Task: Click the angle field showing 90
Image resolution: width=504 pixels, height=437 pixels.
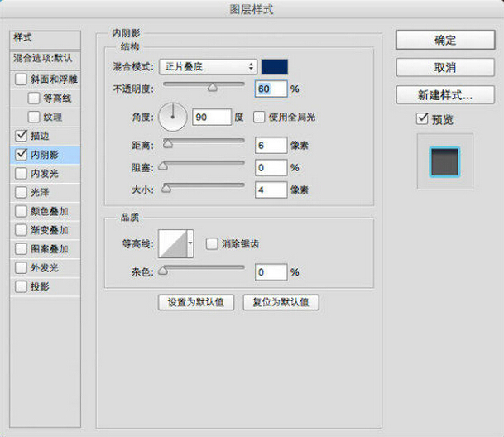Action: 212,117
